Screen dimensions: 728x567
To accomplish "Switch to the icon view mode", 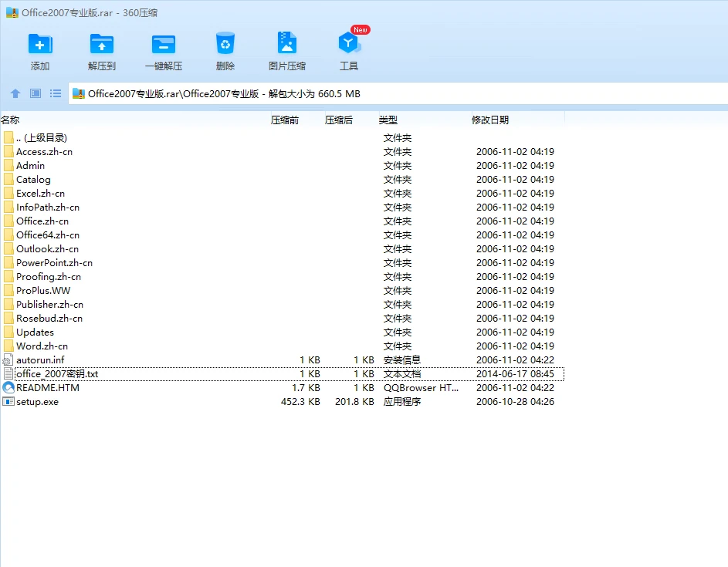I will (36, 93).
